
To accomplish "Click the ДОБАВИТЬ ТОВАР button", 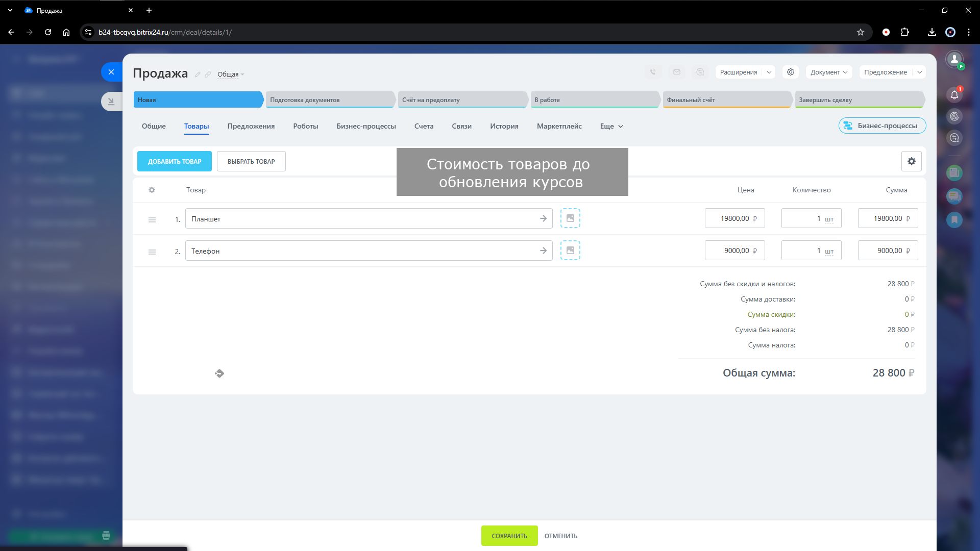I will (175, 161).
